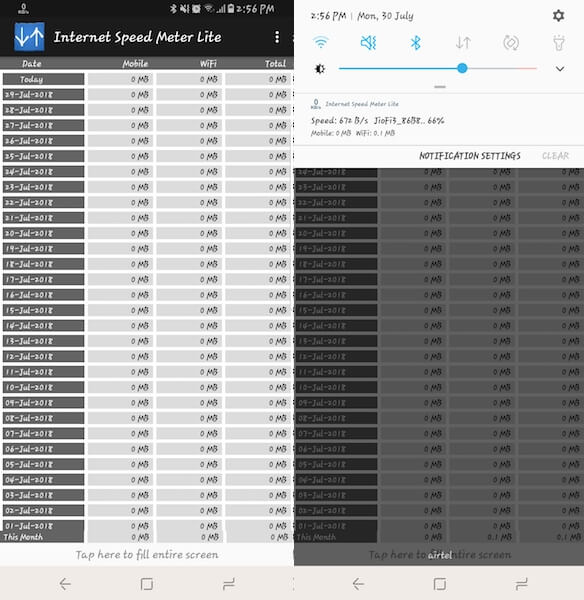
Task: Tap the Internet Speed Meter Lite app logo
Action: 29,37
